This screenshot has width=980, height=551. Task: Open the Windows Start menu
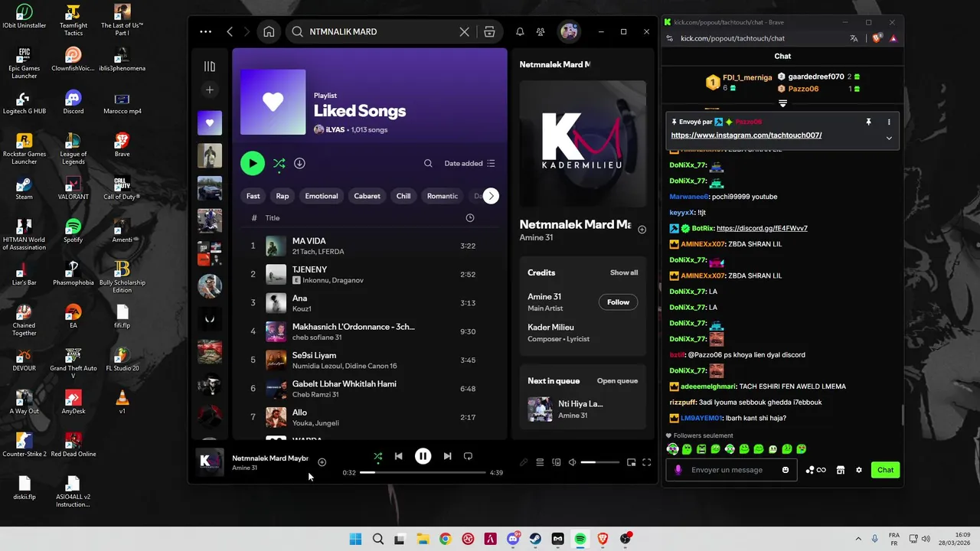(355, 539)
